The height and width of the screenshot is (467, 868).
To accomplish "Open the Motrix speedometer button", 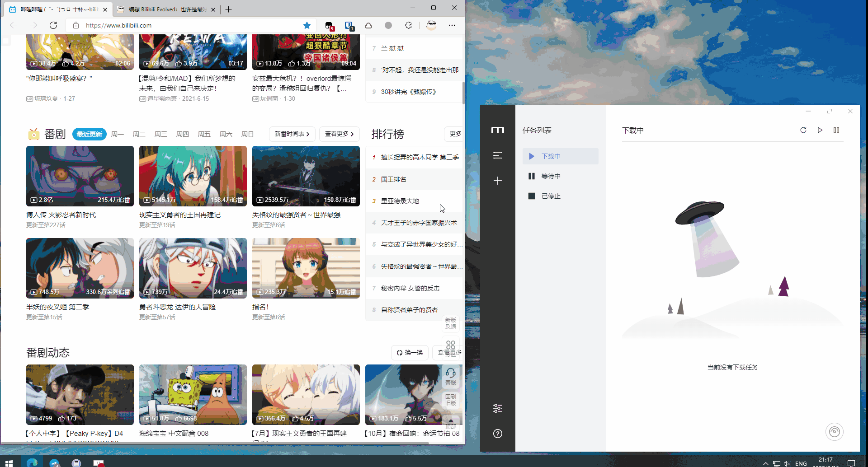I will click(x=835, y=432).
